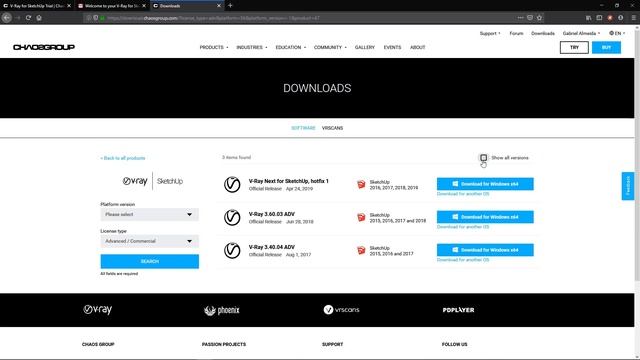The width and height of the screenshot is (640, 360).
Task: Close the Downloads browser tab
Action: (219, 6)
